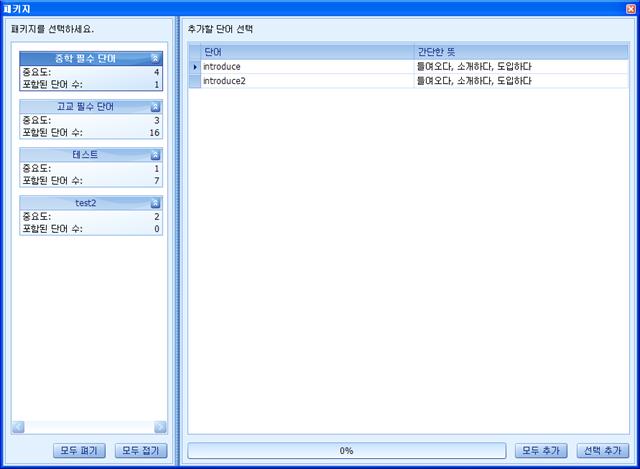Sort by the 단어 column header
Image resolution: width=640 pixels, height=469 pixels.
click(x=307, y=52)
